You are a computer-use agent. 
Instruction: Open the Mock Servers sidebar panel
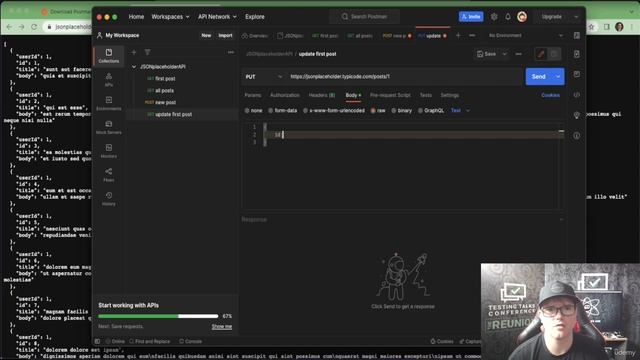pyautogui.click(x=109, y=127)
